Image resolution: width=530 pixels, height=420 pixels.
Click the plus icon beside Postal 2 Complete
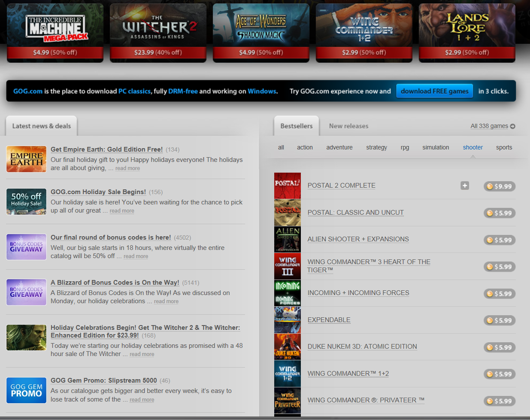(465, 186)
